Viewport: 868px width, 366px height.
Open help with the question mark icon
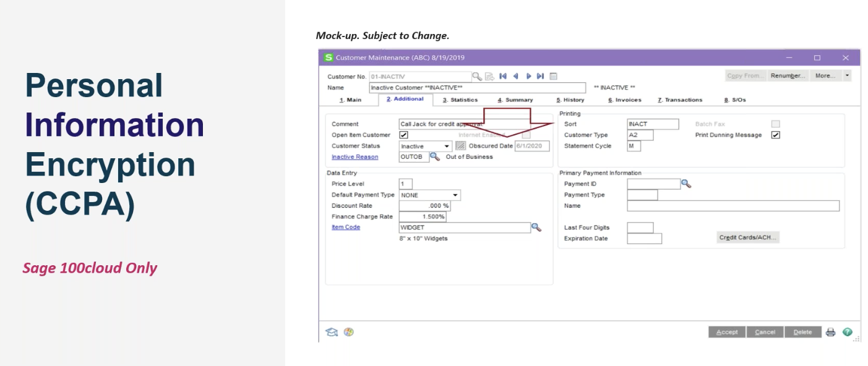pyautogui.click(x=848, y=332)
